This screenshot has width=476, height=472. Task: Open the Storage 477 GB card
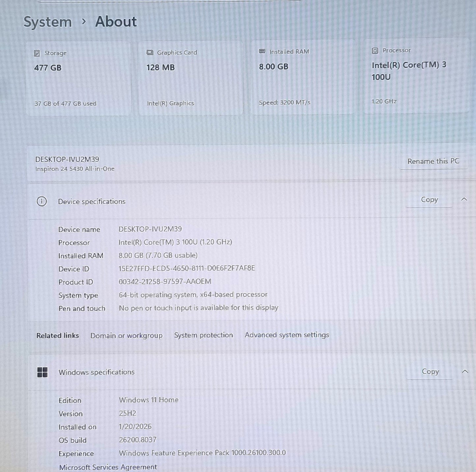pos(78,79)
